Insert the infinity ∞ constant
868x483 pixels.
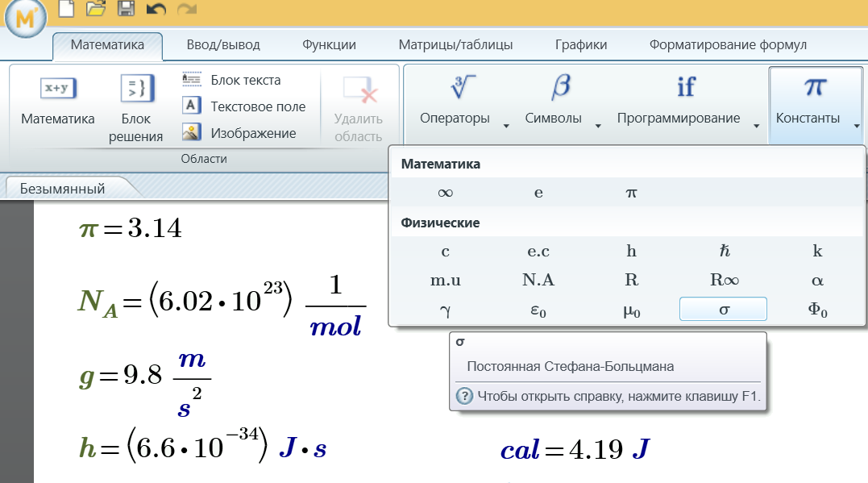(x=445, y=193)
